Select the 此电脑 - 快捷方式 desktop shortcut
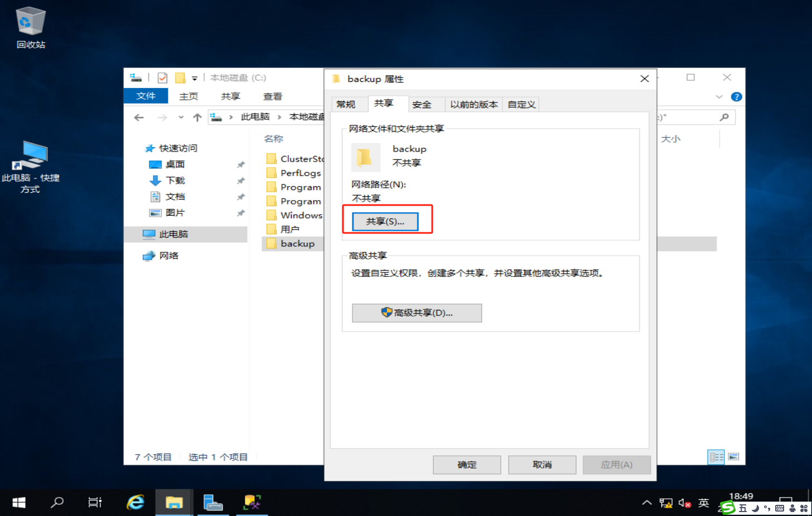 pos(31,167)
